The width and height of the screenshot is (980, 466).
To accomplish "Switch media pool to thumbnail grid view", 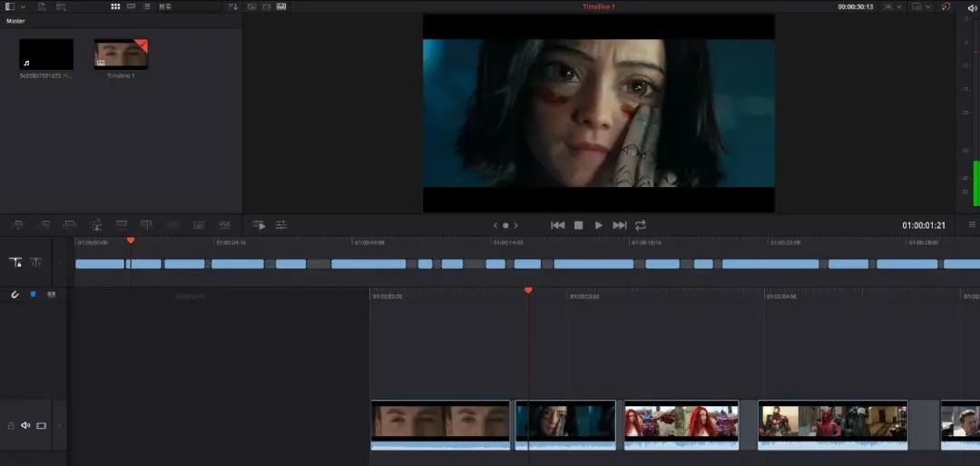I will point(115,6).
